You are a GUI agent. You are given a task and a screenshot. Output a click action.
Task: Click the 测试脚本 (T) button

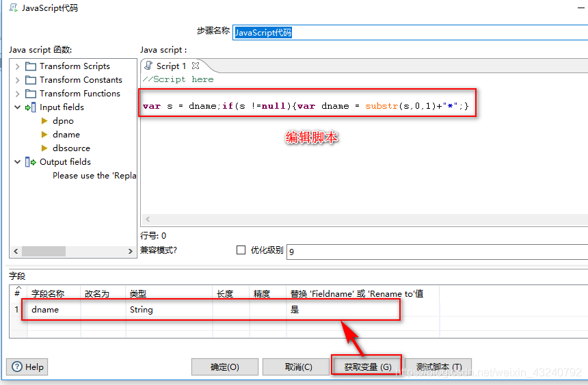(x=438, y=367)
